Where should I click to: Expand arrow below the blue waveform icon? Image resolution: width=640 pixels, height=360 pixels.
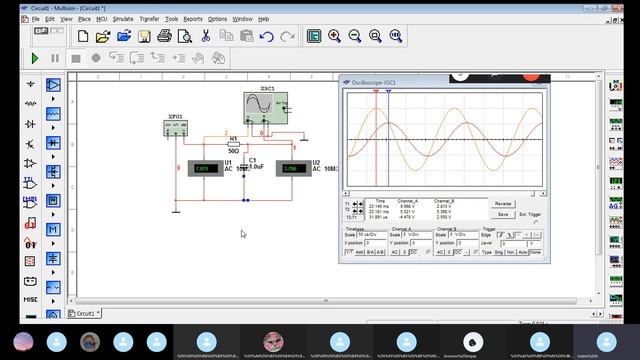coord(53,128)
